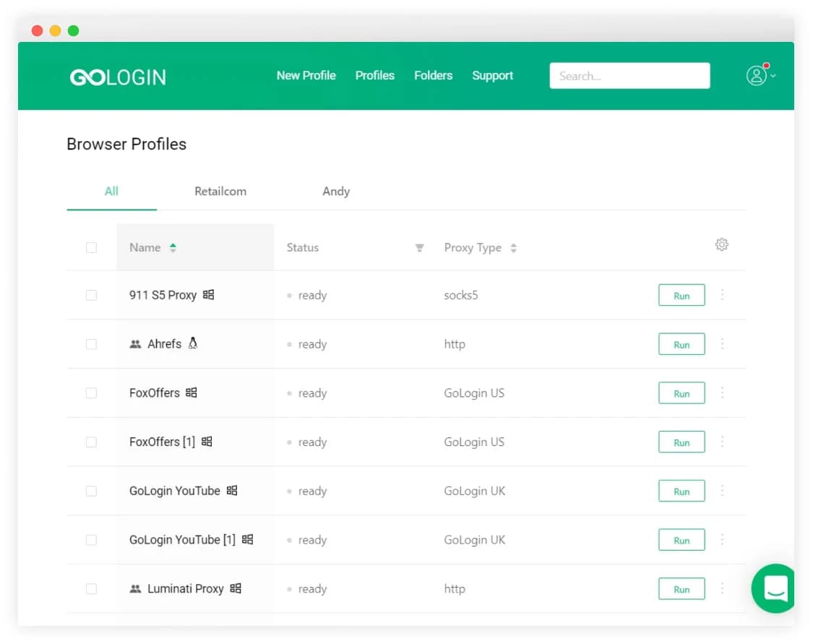The height and width of the screenshot is (644, 813).
Task: Click the FoxOffers [1] profile name
Action: pyautogui.click(x=163, y=442)
